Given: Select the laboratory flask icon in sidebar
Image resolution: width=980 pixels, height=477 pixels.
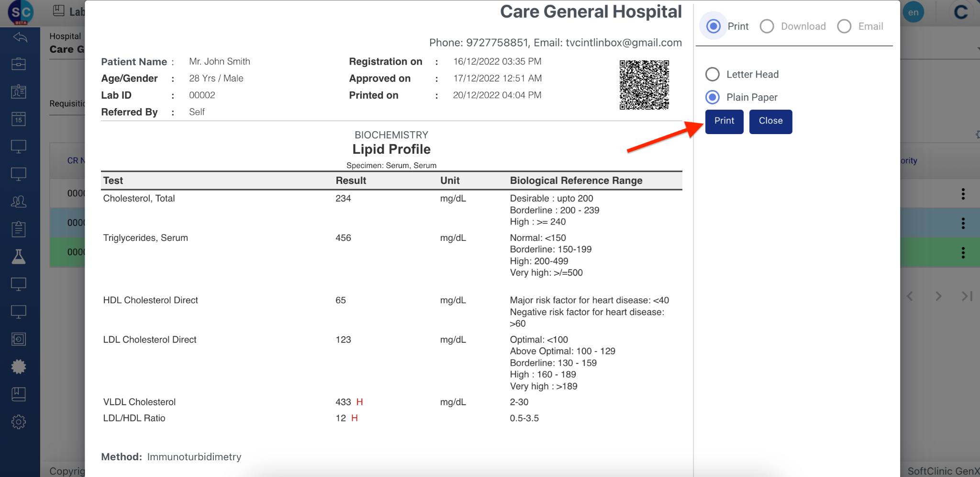Looking at the screenshot, I should click(19, 257).
